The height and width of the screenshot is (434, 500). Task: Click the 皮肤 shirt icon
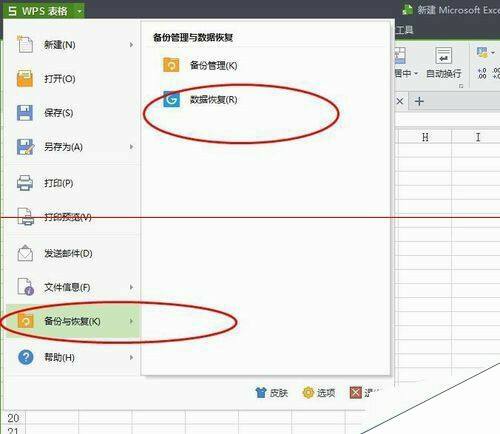tap(261, 393)
